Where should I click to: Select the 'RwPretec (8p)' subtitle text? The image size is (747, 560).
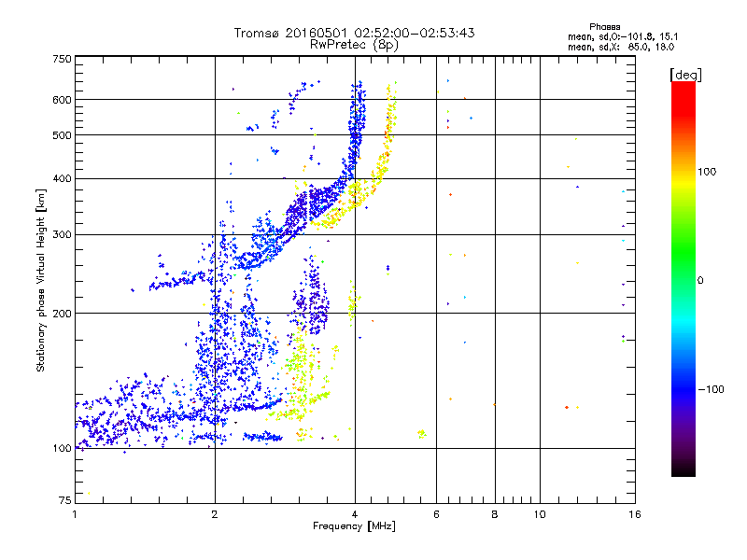tap(354, 45)
